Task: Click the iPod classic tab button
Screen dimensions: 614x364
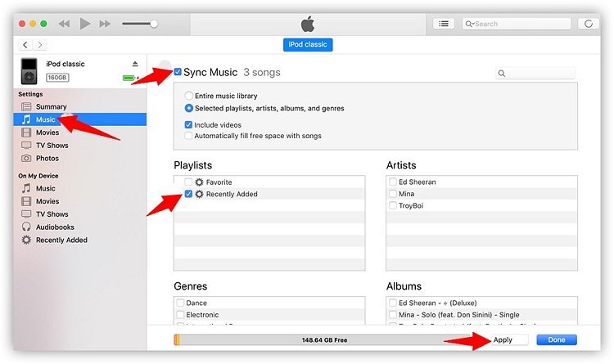Action: coord(308,45)
